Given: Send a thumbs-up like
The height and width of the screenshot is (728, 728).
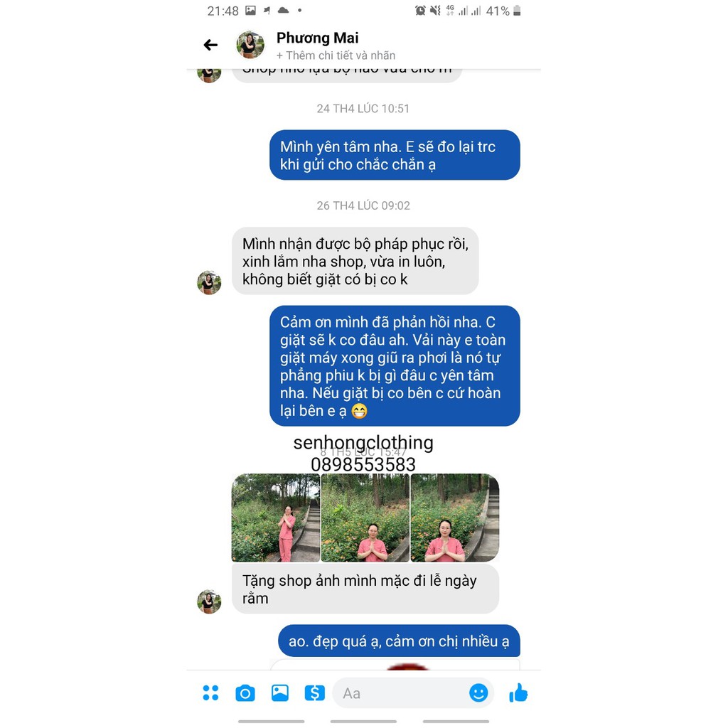Looking at the screenshot, I should pyautogui.click(x=518, y=692).
